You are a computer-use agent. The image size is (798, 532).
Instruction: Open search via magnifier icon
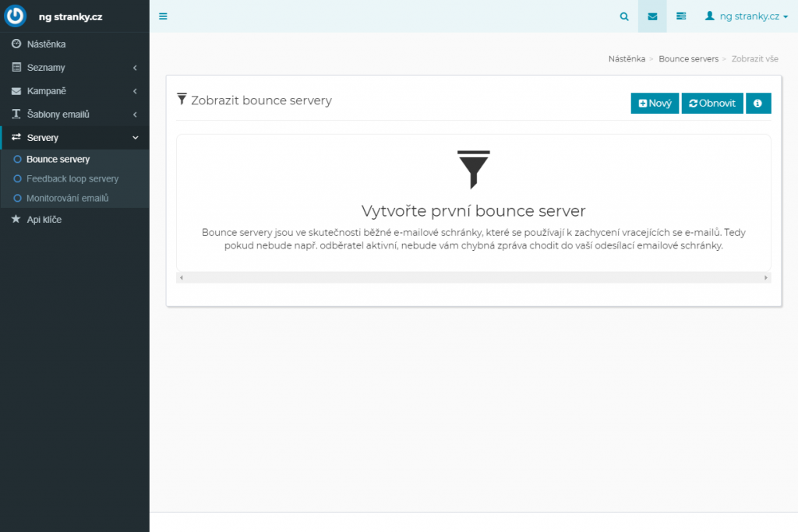pyautogui.click(x=623, y=16)
